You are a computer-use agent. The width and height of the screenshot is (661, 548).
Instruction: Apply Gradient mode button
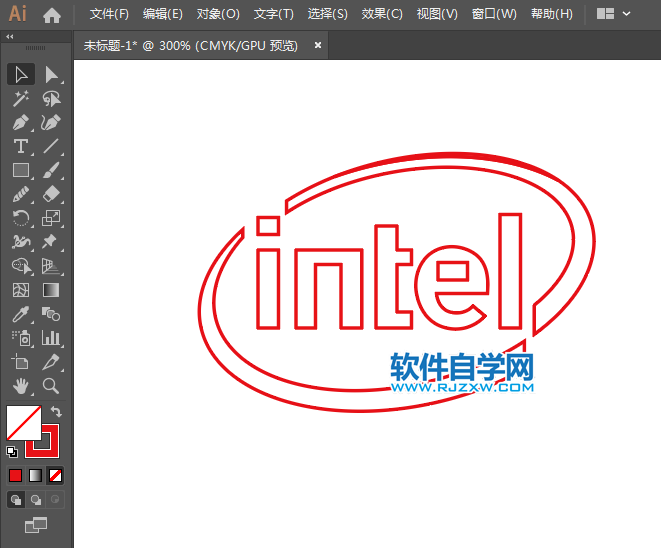coord(35,475)
